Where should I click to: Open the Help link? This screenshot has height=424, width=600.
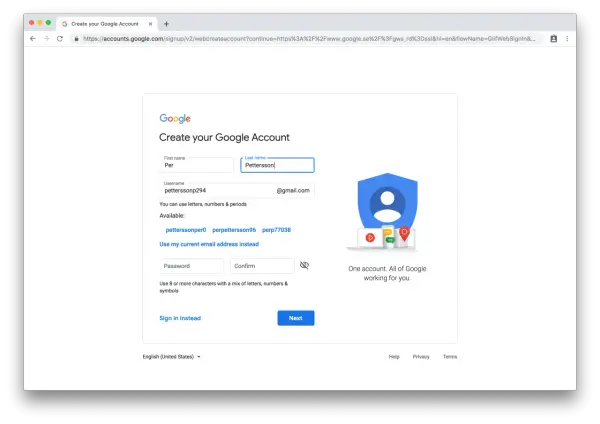[394, 357]
